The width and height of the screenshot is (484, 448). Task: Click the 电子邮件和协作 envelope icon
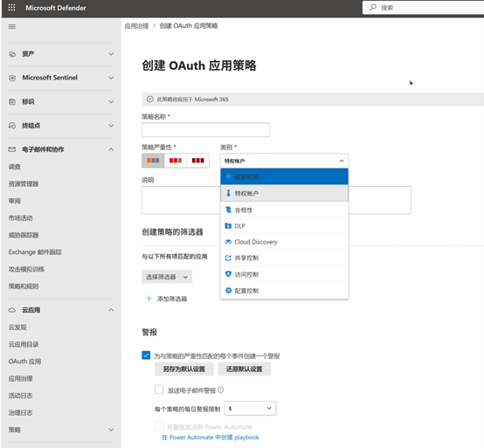pos(12,149)
